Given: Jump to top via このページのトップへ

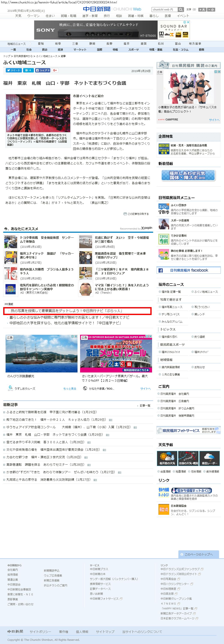Looking at the screenshot, I should point(199,554).
